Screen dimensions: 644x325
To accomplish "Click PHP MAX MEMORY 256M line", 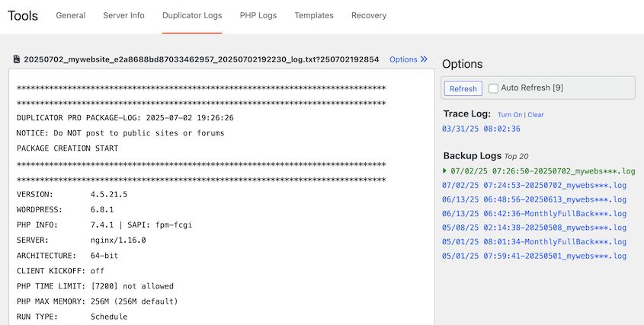I will 98,301.
